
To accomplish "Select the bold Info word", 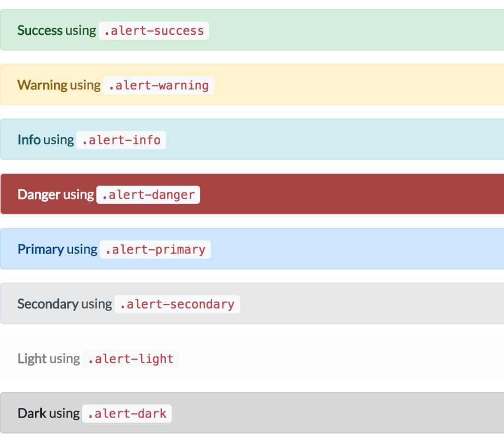I will (29, 140).
